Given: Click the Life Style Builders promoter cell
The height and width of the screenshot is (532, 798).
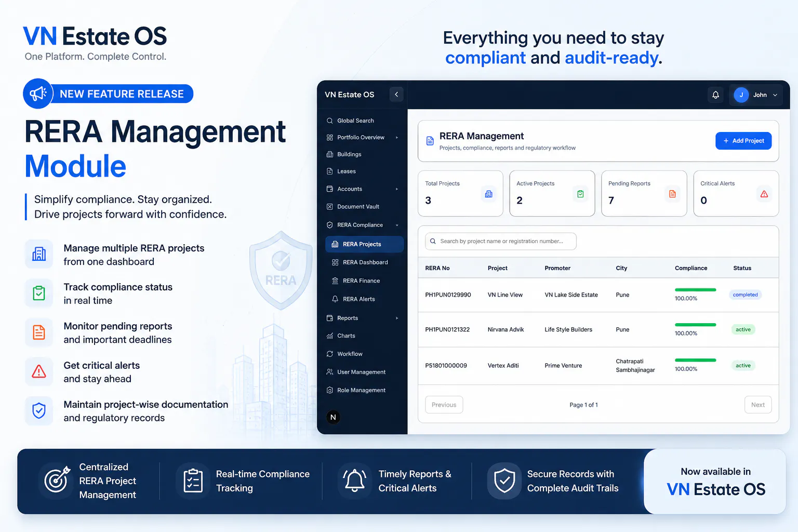Looking at the screenshot, I should pyautogui.click(x=568, y=330).
